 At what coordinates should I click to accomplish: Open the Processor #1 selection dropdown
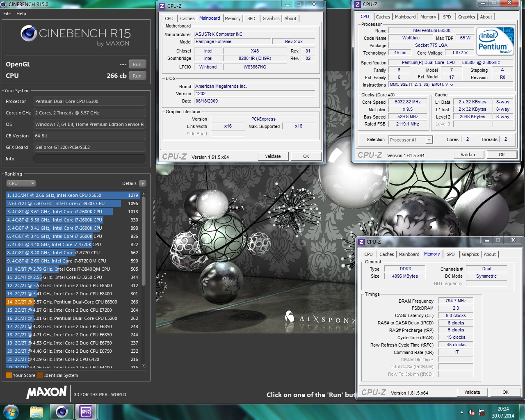coord(411,140)
